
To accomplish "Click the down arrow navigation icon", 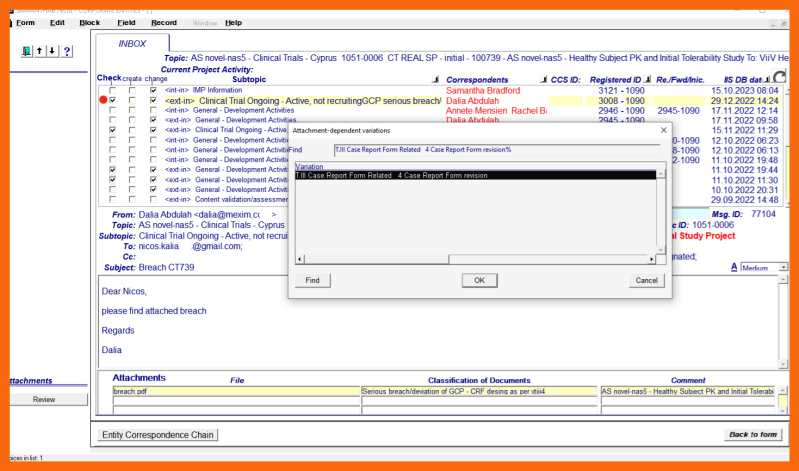I will tap(52, 51).
